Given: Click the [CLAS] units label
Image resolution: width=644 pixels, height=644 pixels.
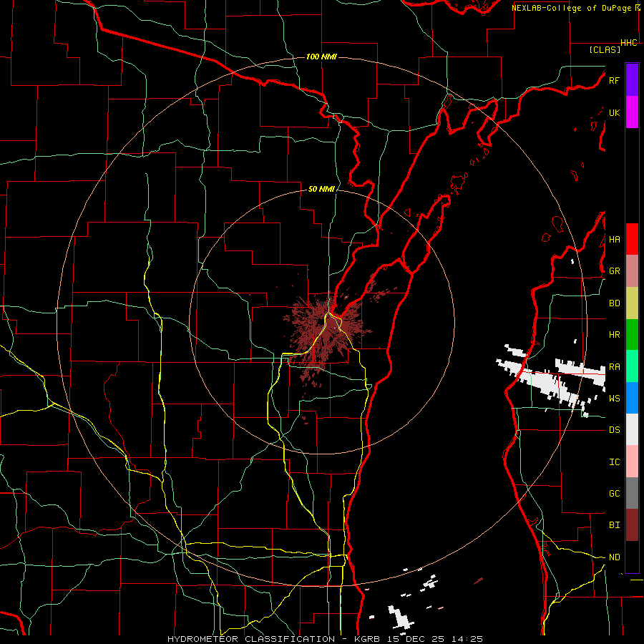Looking at the screenshot, I should (605, 49).
